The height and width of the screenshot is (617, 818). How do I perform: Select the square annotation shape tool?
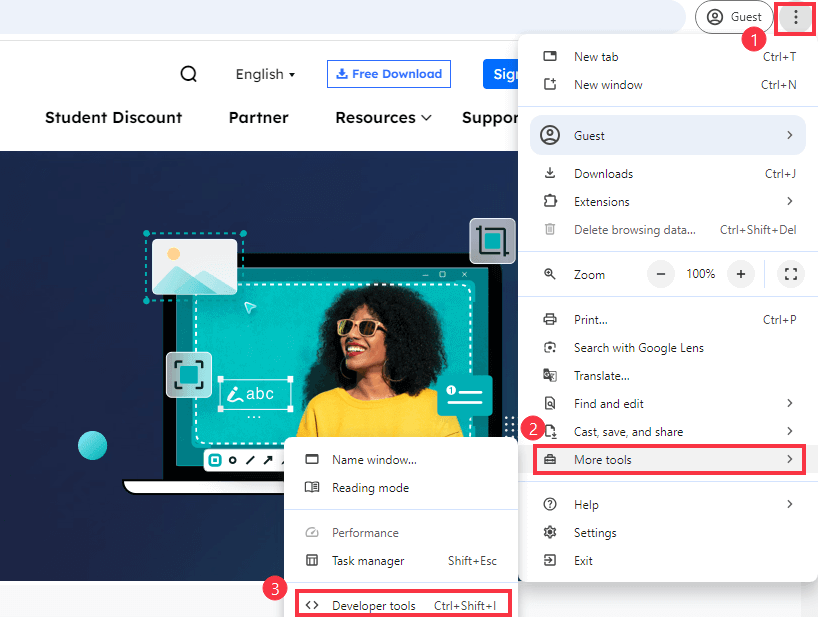tap(214, 460)
